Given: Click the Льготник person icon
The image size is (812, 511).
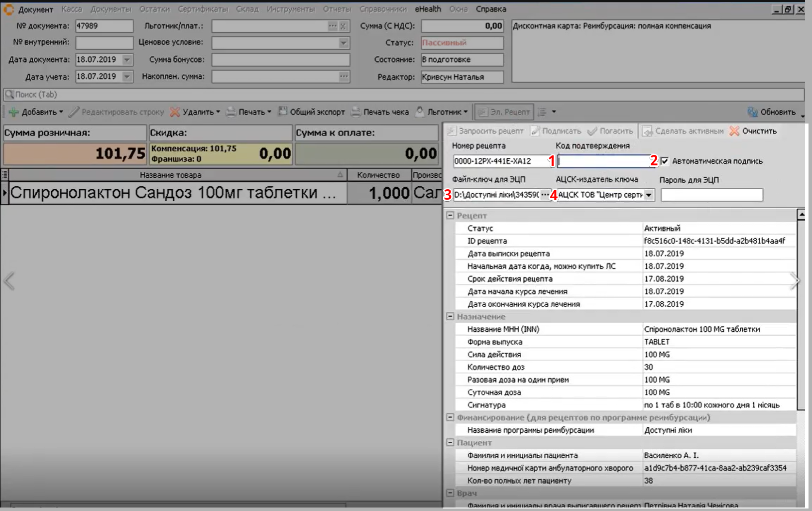Looking at the screenshot, I should click(420, 112).
